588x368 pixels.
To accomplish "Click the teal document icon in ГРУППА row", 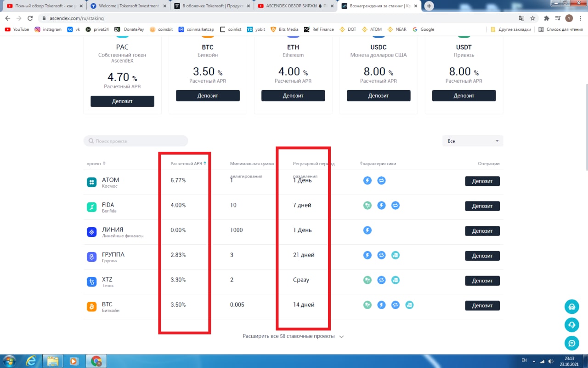I will [x=396, y=255].
